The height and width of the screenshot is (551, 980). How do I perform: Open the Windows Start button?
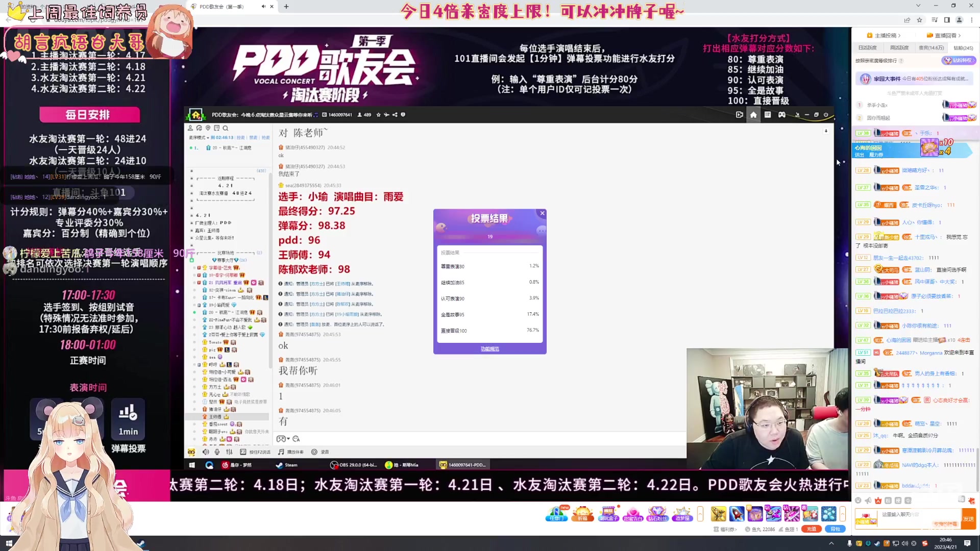click(x=8, y=543)
